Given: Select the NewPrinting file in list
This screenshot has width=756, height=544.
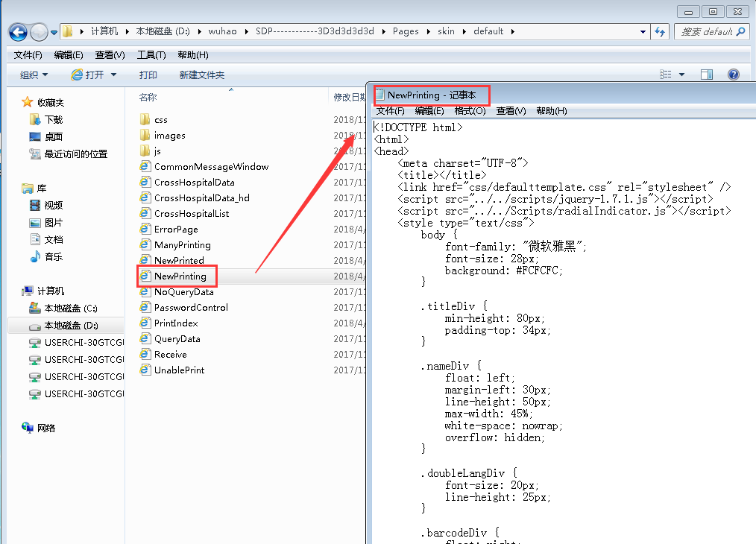Looking at the screenshot, I should [180, 276].
